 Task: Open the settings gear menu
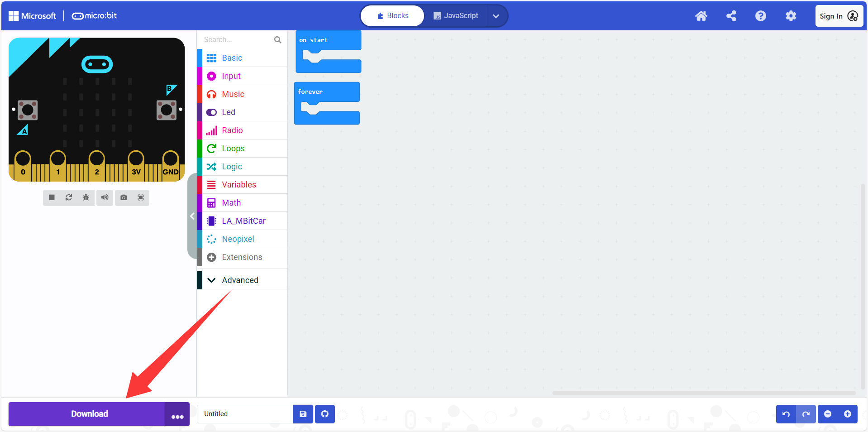click(x=791, y=16)
